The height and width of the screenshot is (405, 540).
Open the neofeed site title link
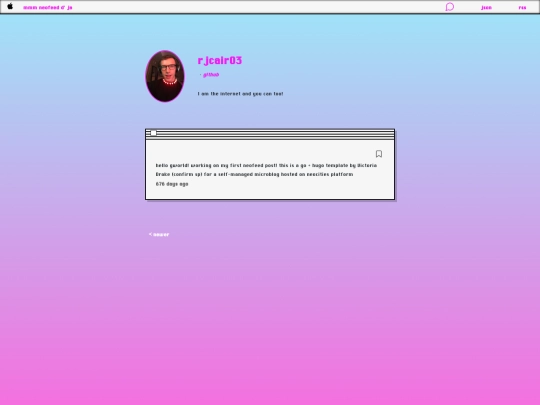(48, 7)
